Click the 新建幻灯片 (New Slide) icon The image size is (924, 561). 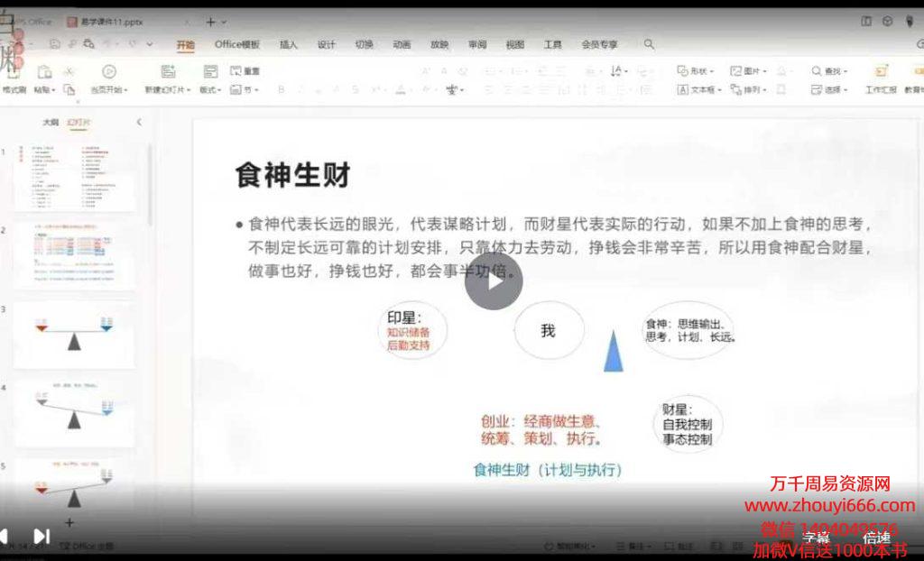(168, 72)
